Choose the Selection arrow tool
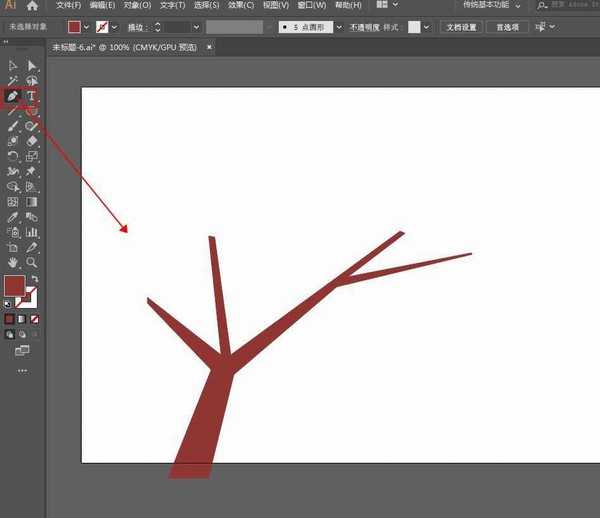This screenshot has width=600, height=518. pyautogui.click(x=13, y=66)
